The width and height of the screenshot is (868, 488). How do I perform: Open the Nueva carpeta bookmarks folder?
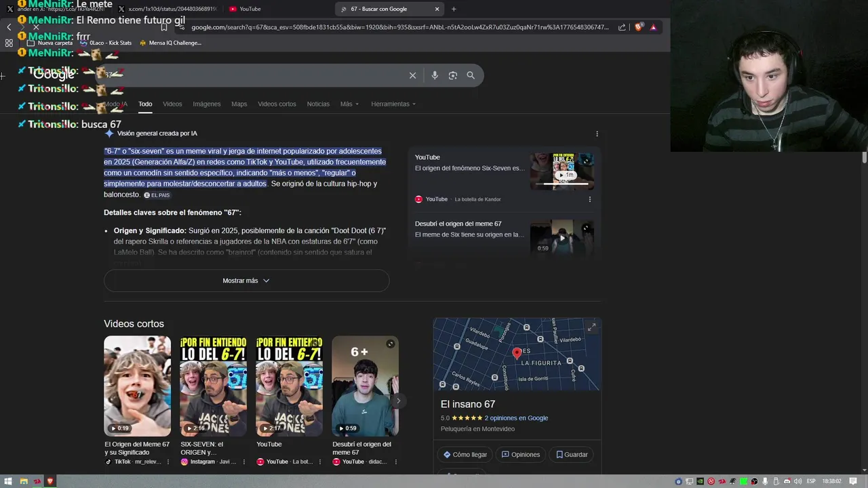(x=50, y=43)
